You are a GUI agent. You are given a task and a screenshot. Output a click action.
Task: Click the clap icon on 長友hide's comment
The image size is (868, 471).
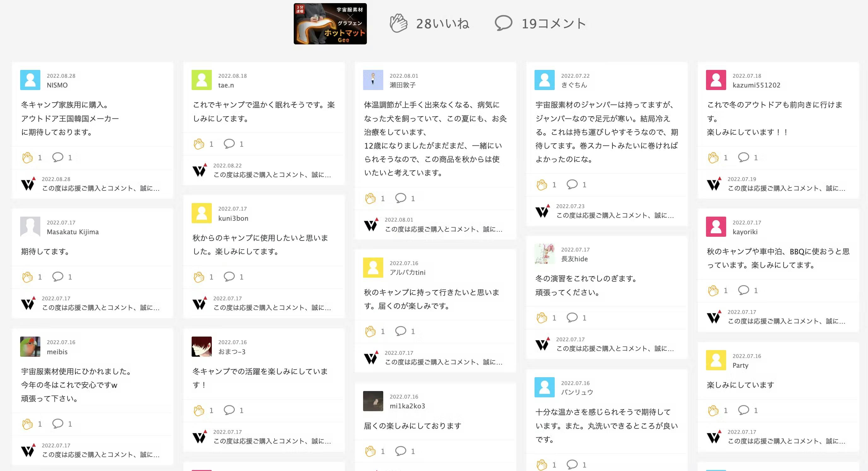coord(542,318)
